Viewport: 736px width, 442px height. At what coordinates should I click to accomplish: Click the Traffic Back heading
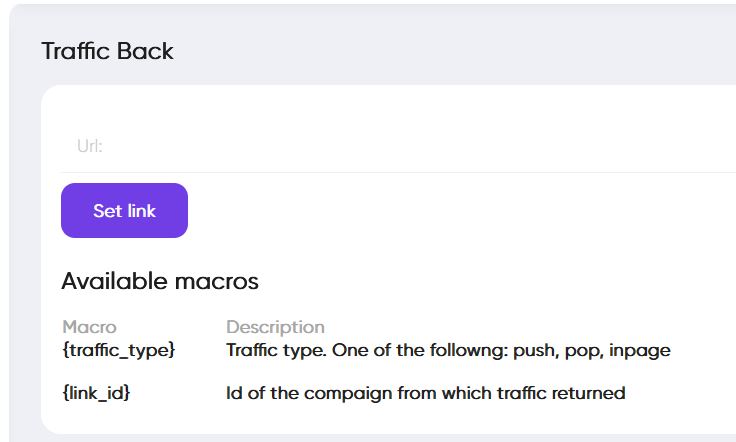coord(107,51)
